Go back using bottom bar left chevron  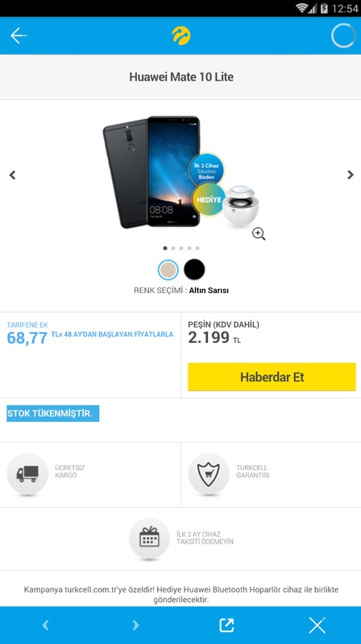coord(46,625)
